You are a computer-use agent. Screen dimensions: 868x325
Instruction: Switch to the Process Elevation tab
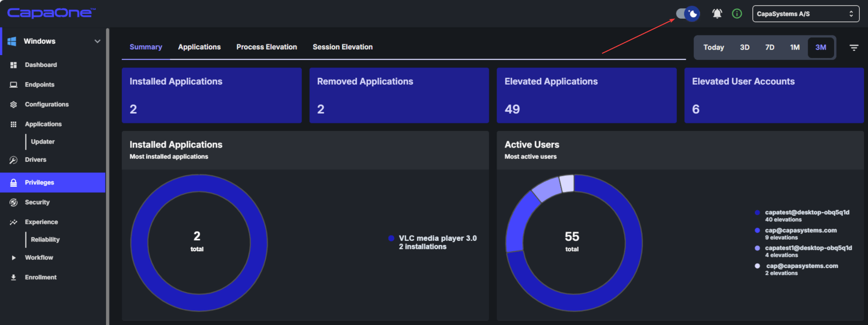tap(266, 47)
